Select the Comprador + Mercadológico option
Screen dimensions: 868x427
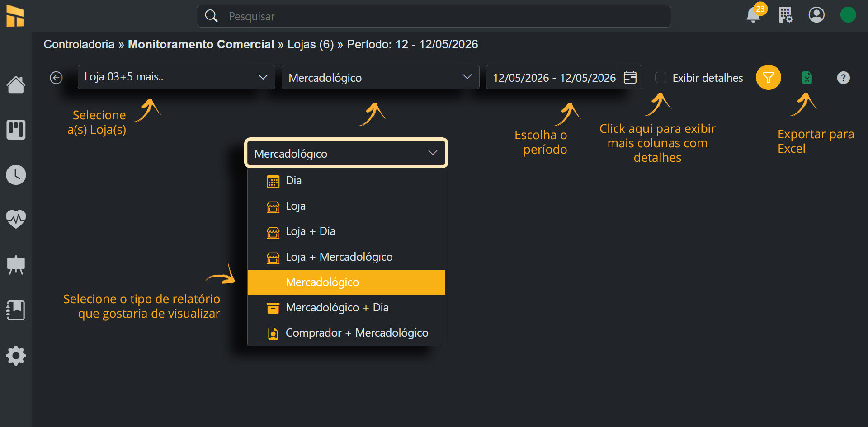(x=346, y=333)
